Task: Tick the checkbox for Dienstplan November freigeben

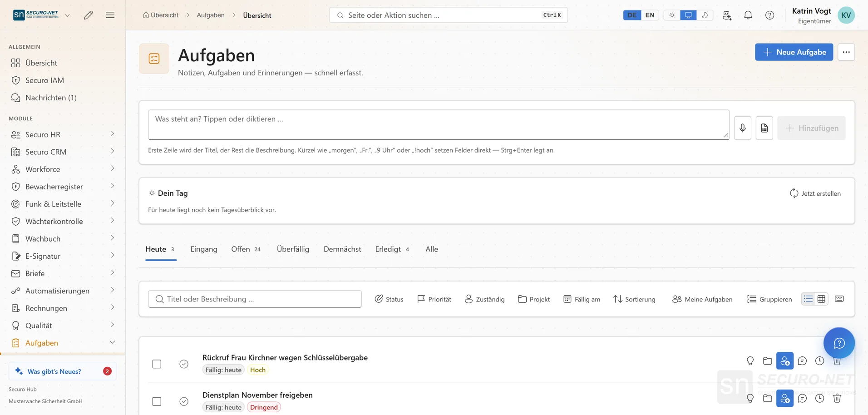Action: (157, 401)
